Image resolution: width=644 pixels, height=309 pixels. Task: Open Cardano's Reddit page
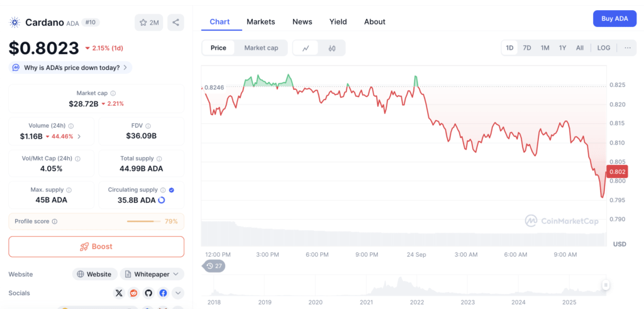[x=134, y=293]
